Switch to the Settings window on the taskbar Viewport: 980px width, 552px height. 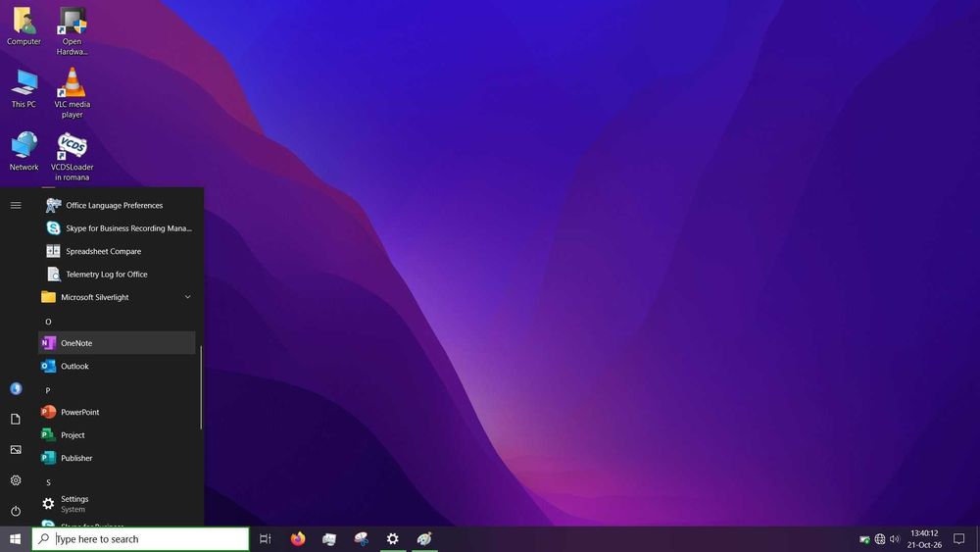(x=393, y=539)
